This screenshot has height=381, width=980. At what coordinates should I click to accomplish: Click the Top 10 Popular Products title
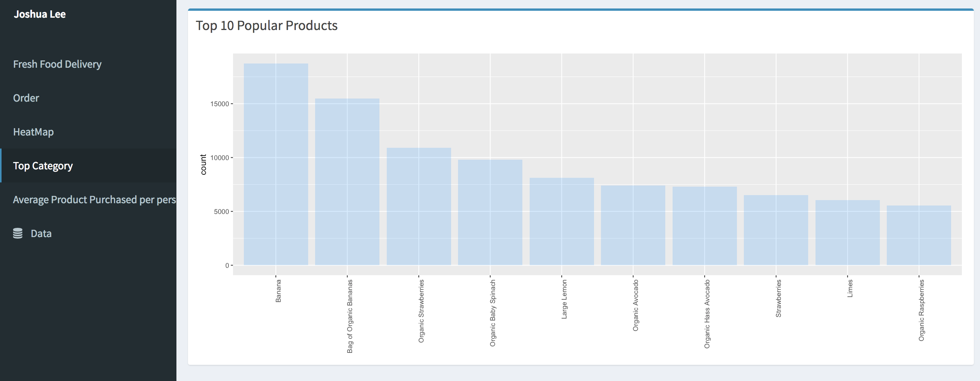click(x=267, y=26)
